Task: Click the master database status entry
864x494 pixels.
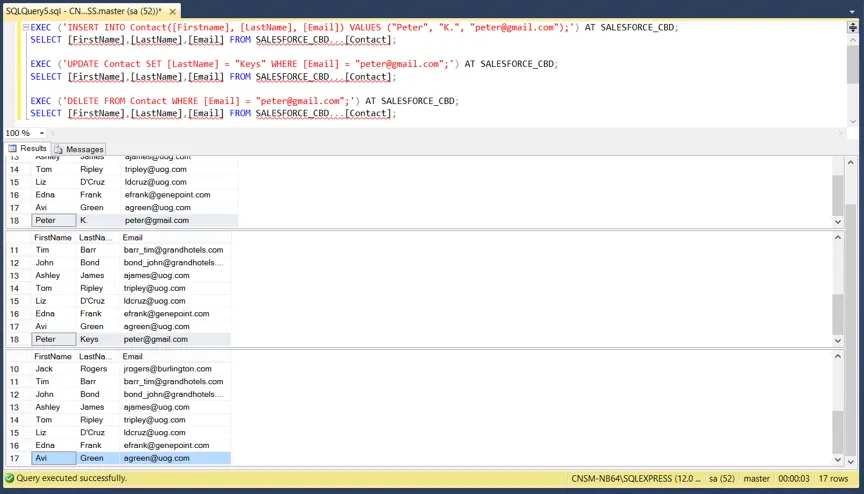Action: (x=756, y=479)
